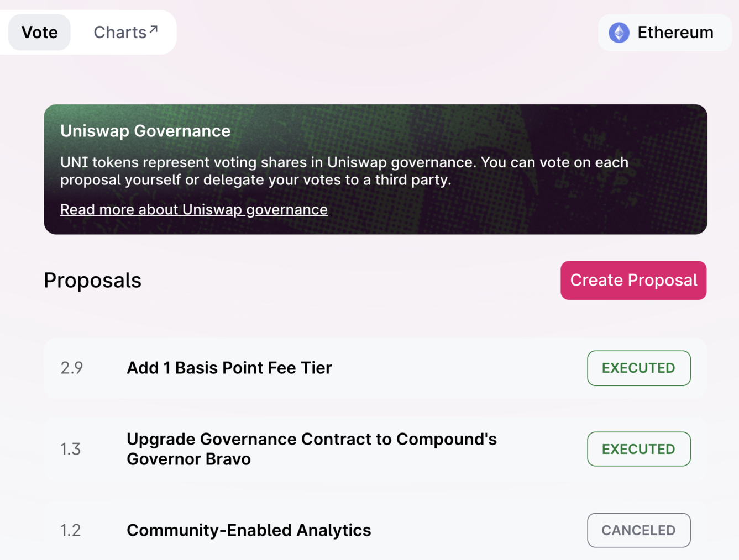Open the Ethereum network selector

[x=664, y=33]
